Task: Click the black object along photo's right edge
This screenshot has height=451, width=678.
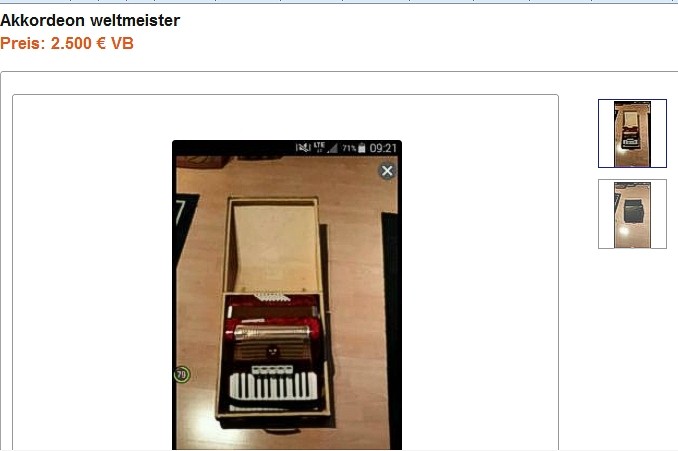Action: (x=390, y=329)
